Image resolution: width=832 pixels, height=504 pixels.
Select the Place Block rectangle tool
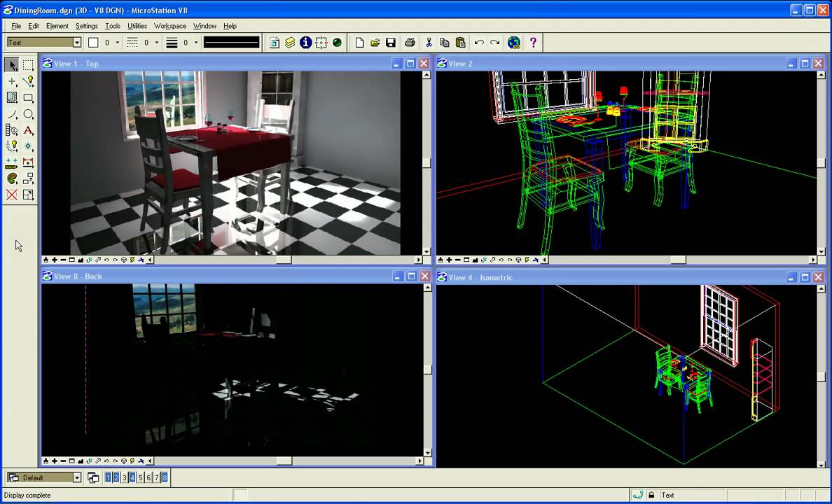pyautogui.click(x=28, y=97)
